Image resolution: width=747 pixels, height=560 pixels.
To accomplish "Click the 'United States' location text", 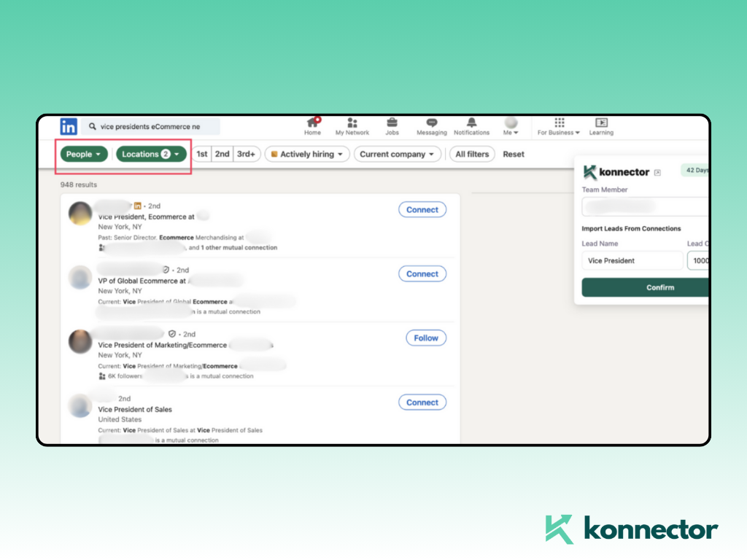I will coord(120,419).
